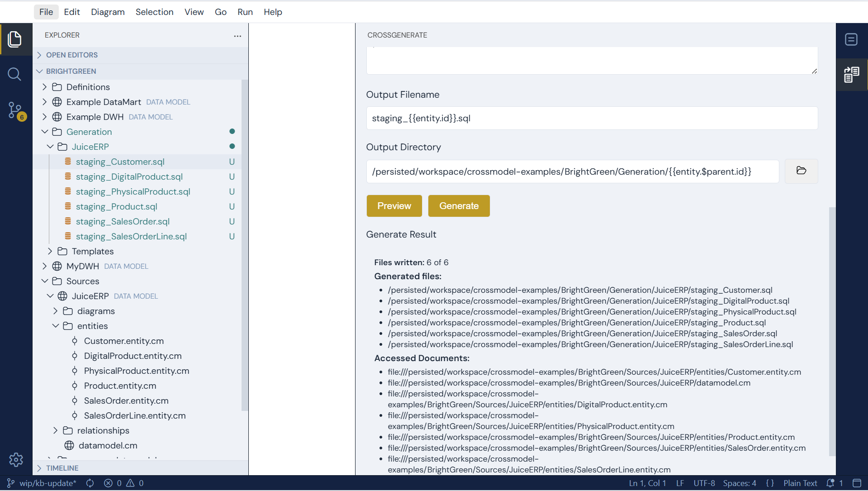Open SalesOrderLine.entity.cm entity file
Image resolution: width=868 pixels, height=491 pixels.
coord(134,415)
